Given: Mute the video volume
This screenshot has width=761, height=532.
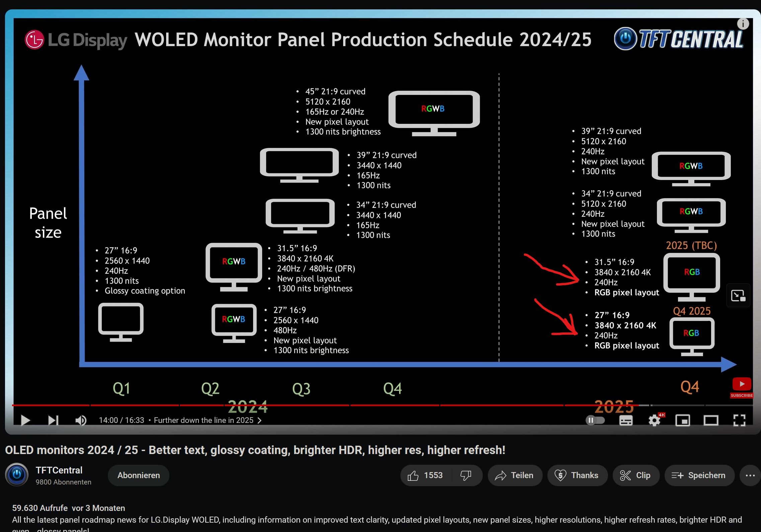Looking at the screenshot, I should coord(81,420).
